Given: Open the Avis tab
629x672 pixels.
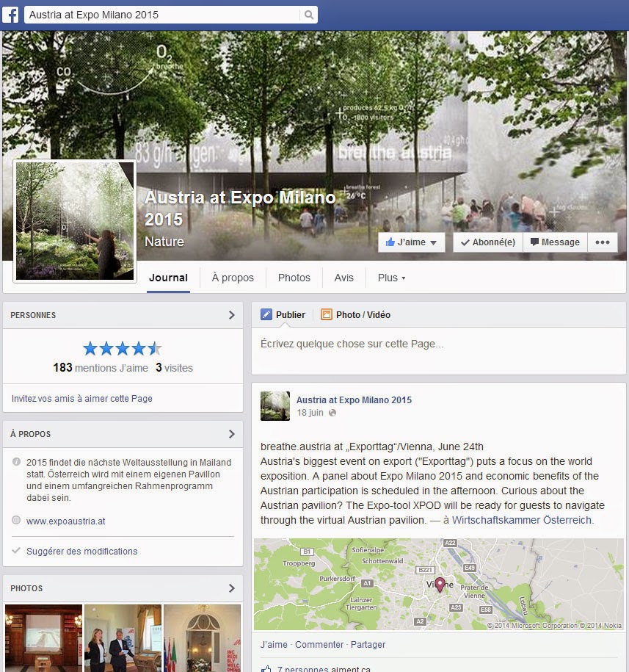Looking at the screenshot, I should (x=343, y=278).
